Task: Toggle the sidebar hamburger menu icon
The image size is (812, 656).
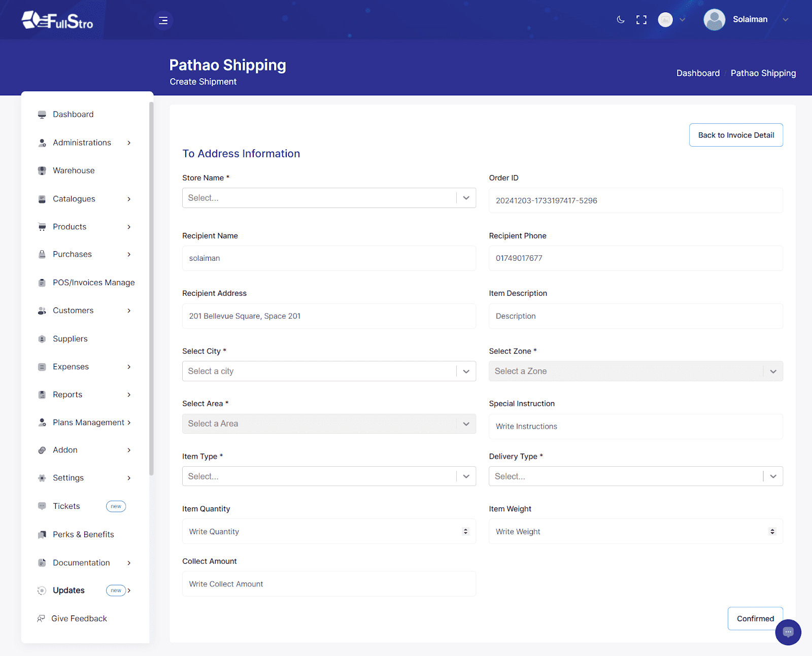Action: point(163,20)
